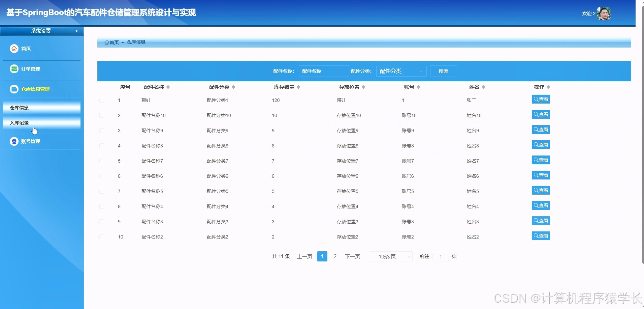This screenshot has height=309, width=644.
Task: Click the magnifier icon on first row's 查看 button
Action: tap(536, 99)
